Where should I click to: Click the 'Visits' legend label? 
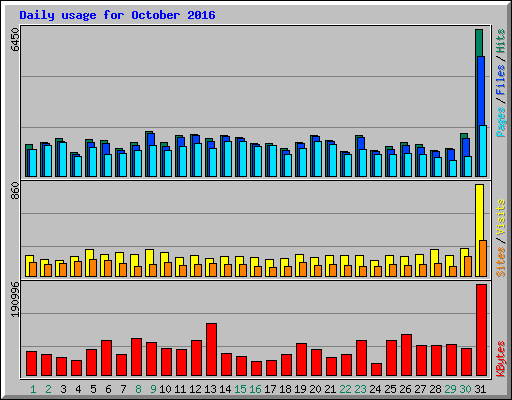pos(501,218)
